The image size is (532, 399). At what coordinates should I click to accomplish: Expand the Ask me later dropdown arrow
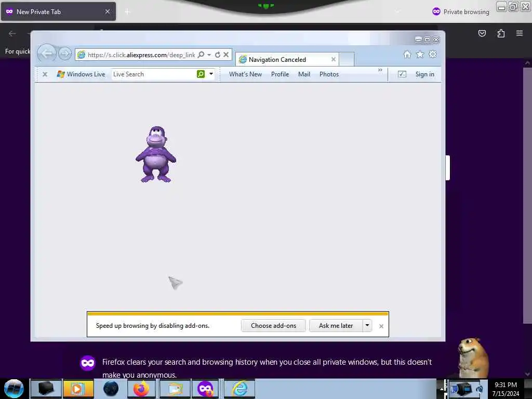pyautogui.click(x=367, y=326)
